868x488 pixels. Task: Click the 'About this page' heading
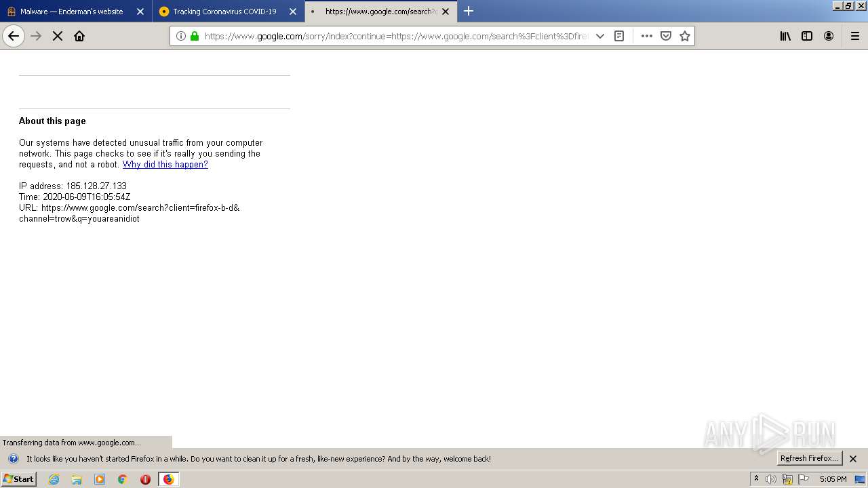(52, 121)
